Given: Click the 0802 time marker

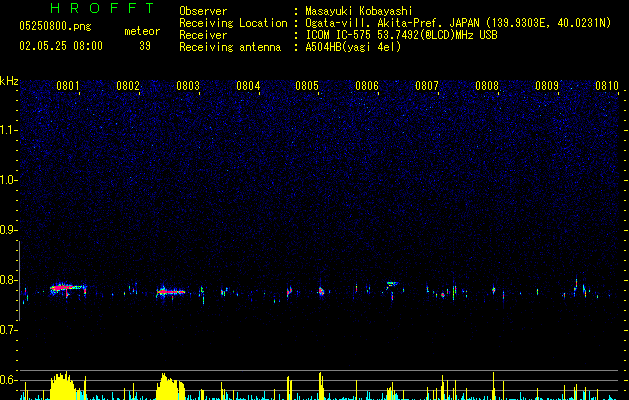Looking at the screenshot, I should tap(128, 86).
